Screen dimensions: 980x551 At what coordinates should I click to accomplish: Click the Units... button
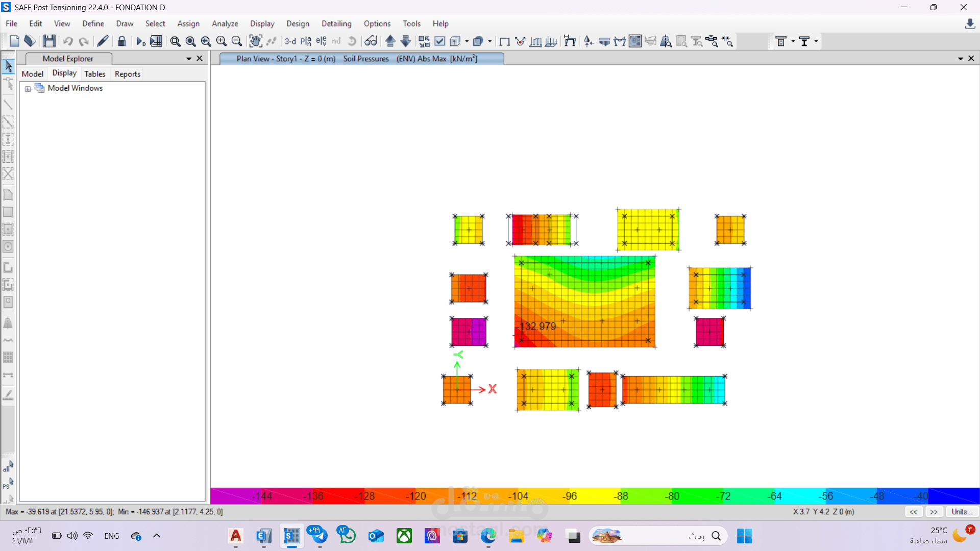click(962, 512)
